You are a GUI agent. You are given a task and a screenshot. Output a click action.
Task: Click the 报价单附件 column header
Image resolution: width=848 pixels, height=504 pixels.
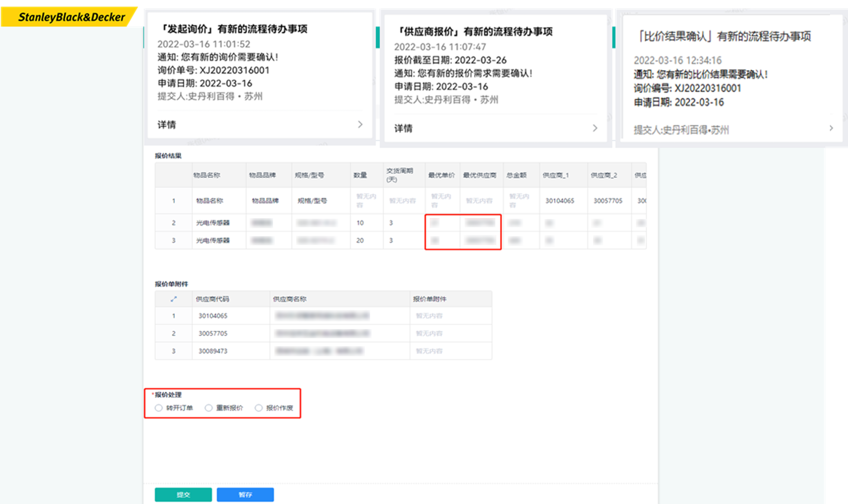tap(429, 299)
